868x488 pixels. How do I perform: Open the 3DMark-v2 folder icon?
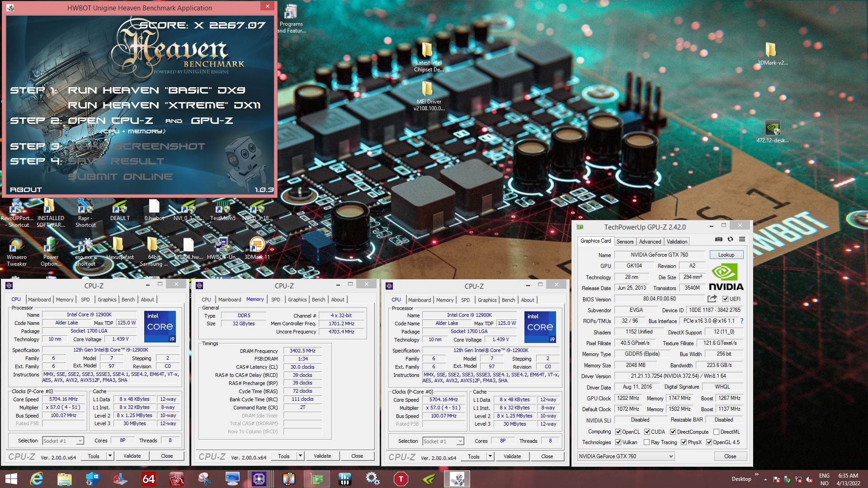772,54
